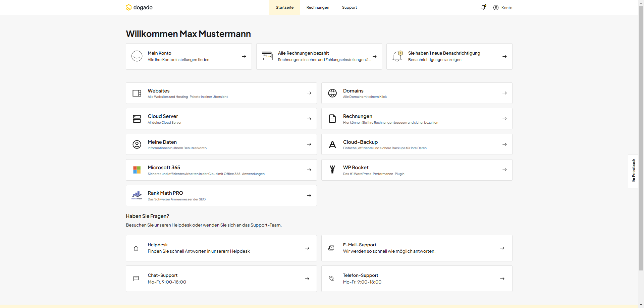Click the scrollbar down arrow
644x308 pixels.
[641, 305]
